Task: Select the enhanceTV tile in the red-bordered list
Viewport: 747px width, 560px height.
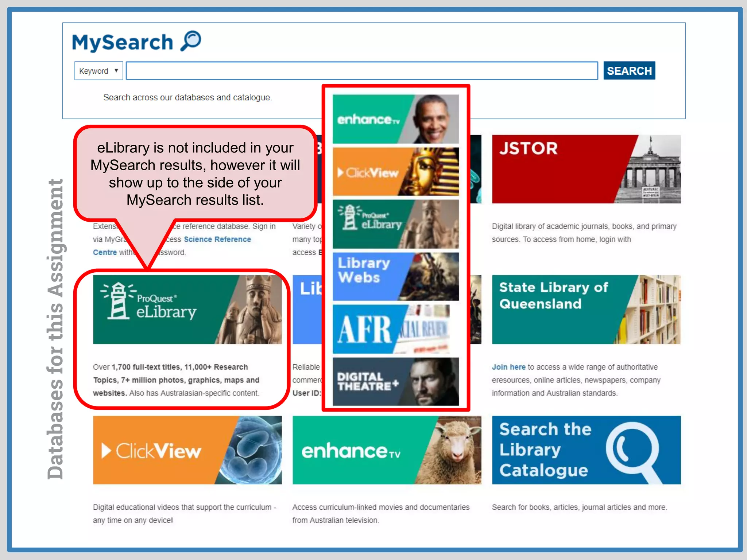Action: [x=396, y=119]
